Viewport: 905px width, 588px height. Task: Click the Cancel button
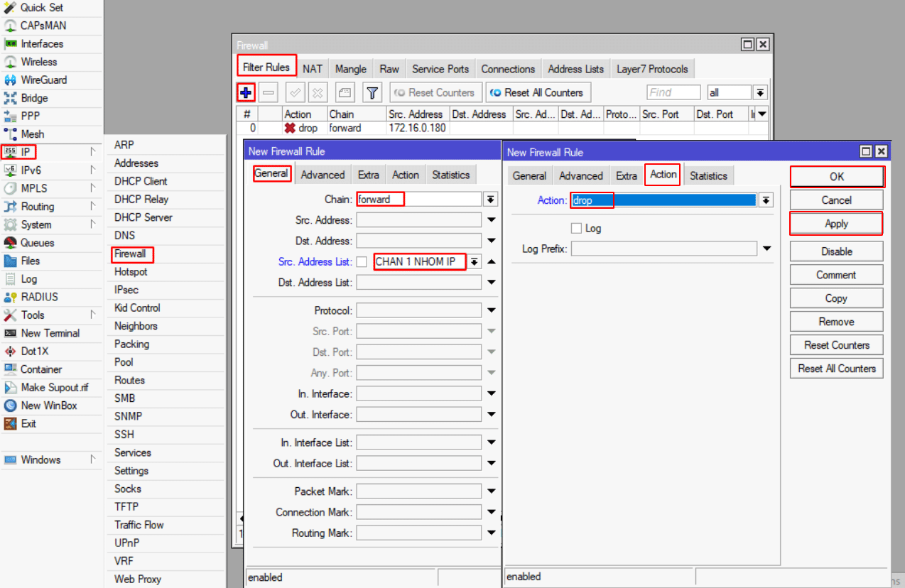[837, 200]
